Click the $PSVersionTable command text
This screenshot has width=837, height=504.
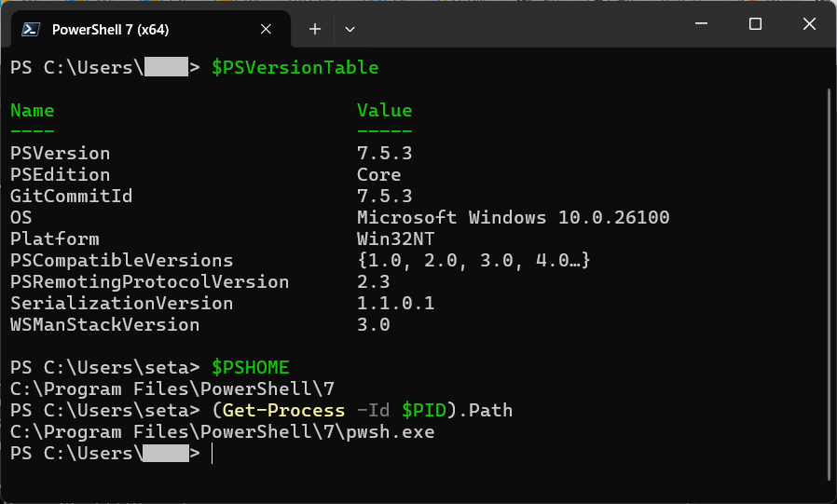[295, 68]
